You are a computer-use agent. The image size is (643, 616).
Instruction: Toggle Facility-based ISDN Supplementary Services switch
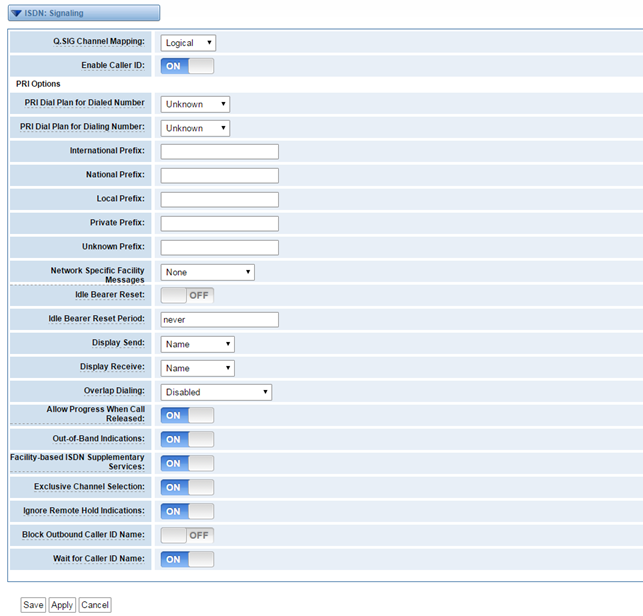coord(187,463)
